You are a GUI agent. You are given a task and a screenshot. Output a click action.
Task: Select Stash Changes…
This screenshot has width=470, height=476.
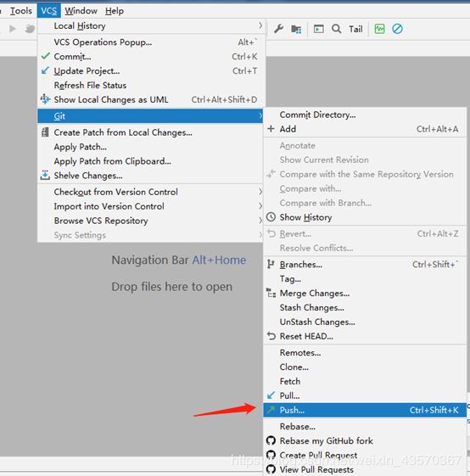[365, 308]
